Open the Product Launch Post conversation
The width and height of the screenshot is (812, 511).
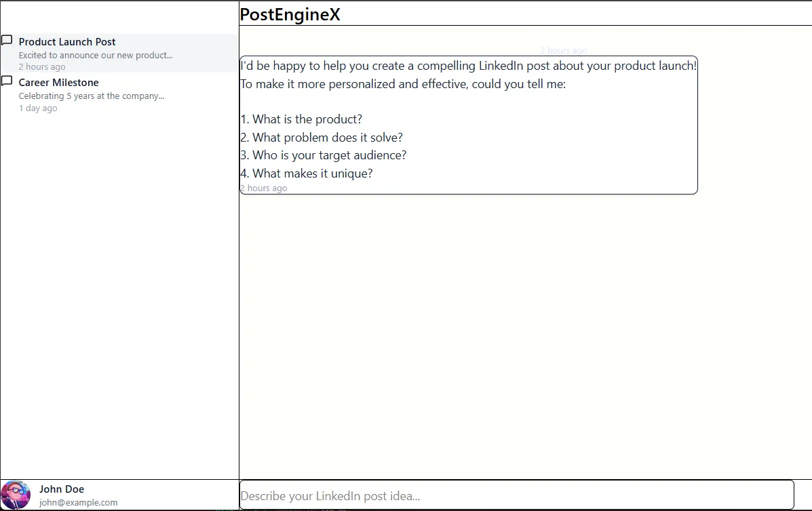[67, 42]
